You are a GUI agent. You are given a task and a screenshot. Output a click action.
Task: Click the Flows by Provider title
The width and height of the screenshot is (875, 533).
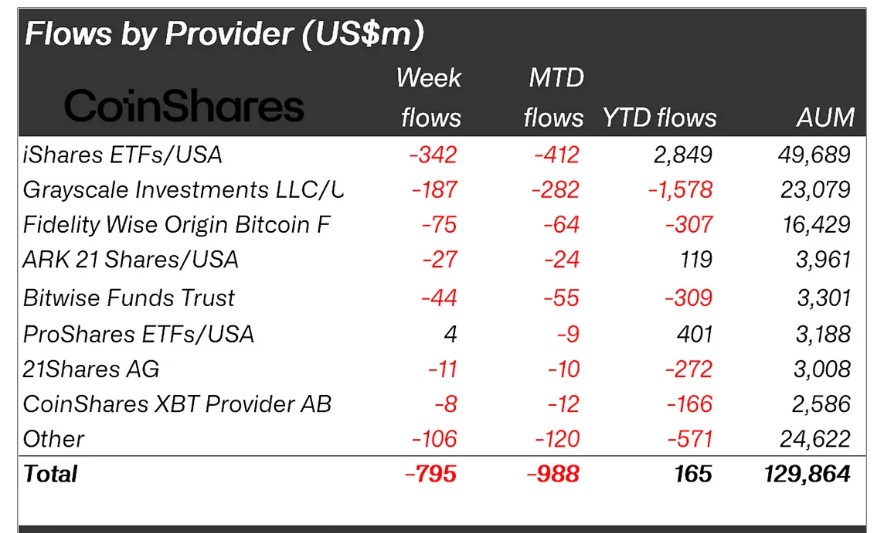(224, 34)
